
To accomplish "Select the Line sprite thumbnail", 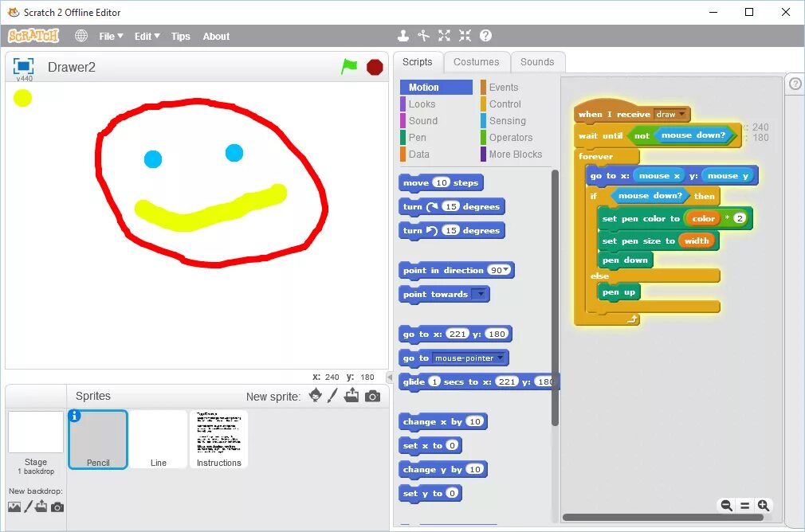I will [x=159, y=439].
